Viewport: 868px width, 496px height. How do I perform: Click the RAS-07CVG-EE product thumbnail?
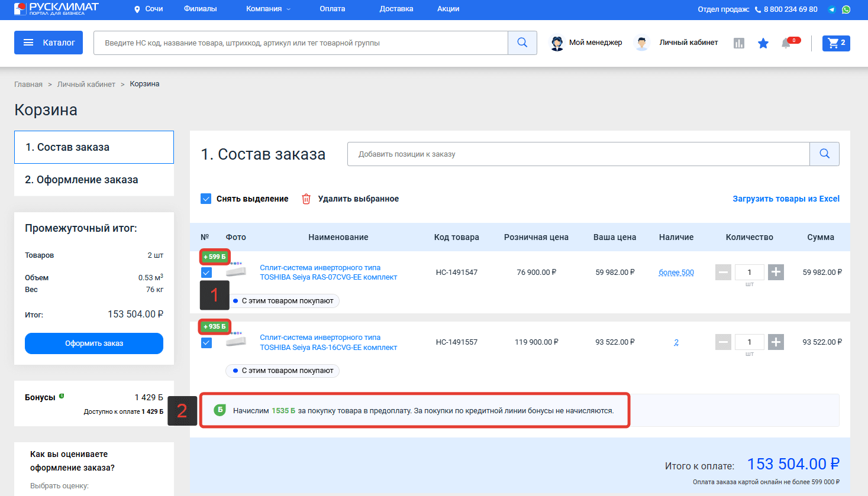[236, 271]
